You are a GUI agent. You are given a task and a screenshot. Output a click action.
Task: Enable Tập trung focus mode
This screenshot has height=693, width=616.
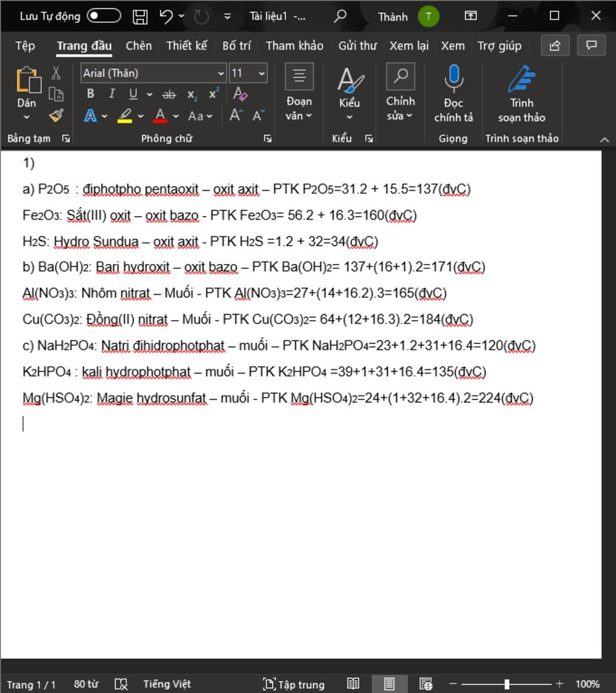tap(294, 684)
